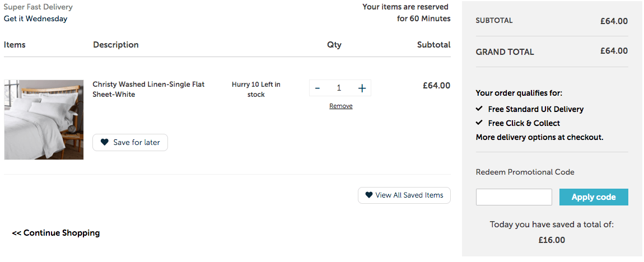Open the Christy Washed Linen product title

(148, 89)
